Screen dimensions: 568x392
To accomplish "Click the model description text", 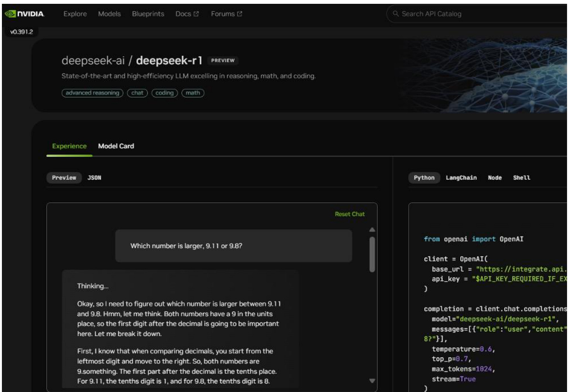I will pyautogui.click(x=188, y=76).
